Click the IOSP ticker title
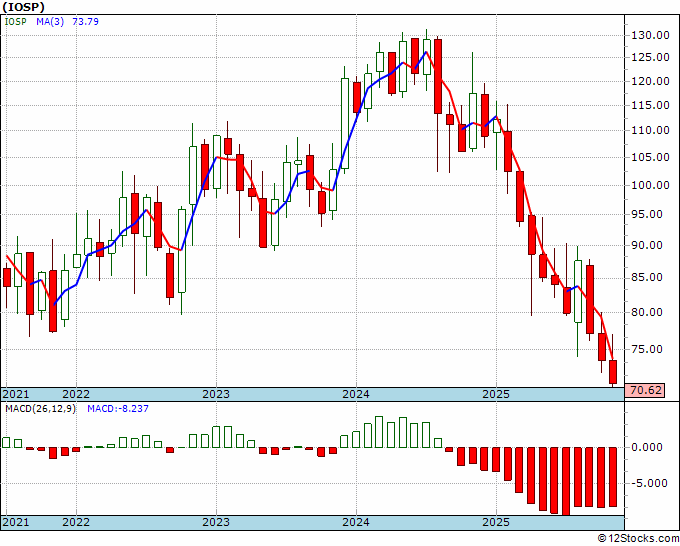 click(x=23, y=7)
